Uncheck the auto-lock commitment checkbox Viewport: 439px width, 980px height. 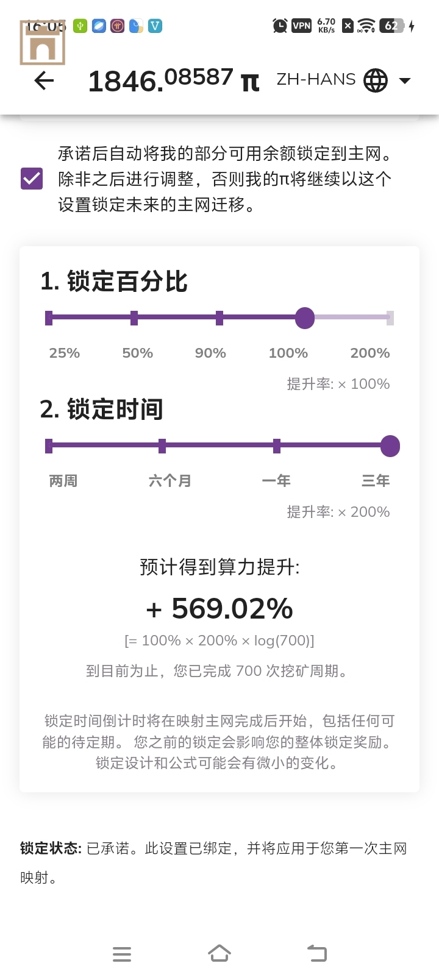[x=32, y=179]
